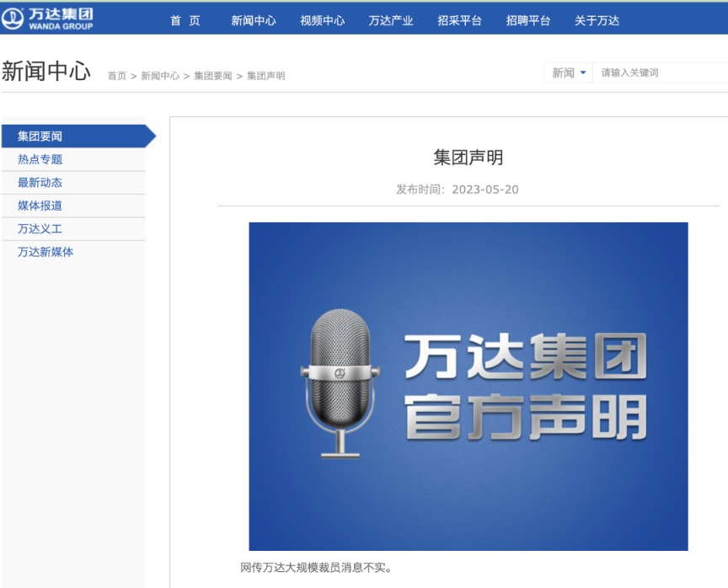Open the 招采平台 navigation menu item

pos(459,21)
